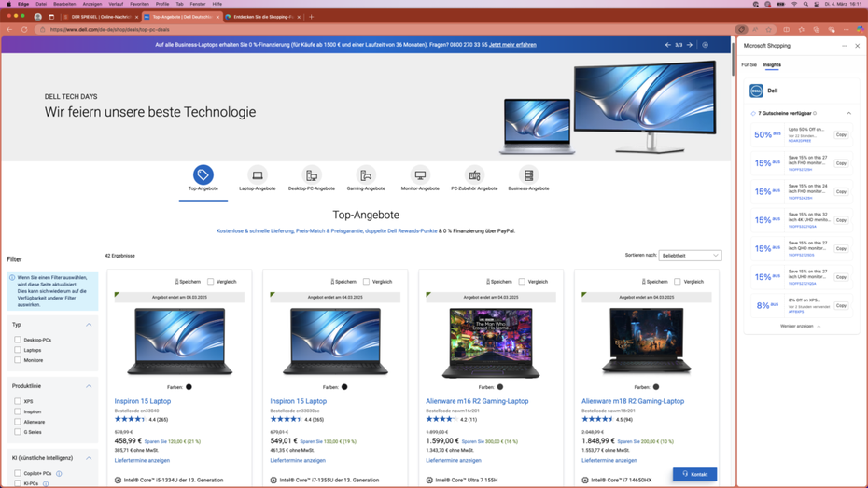868x488 pixels.
Task: Copy the 32 inch 4K UHD monitor coupon
Action: click(x=842, y=220)
